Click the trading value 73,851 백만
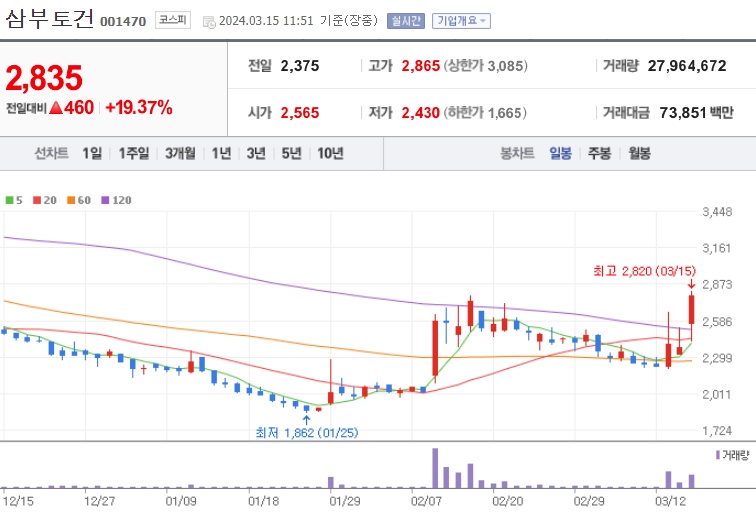756x517 pixels. [696, 112]
